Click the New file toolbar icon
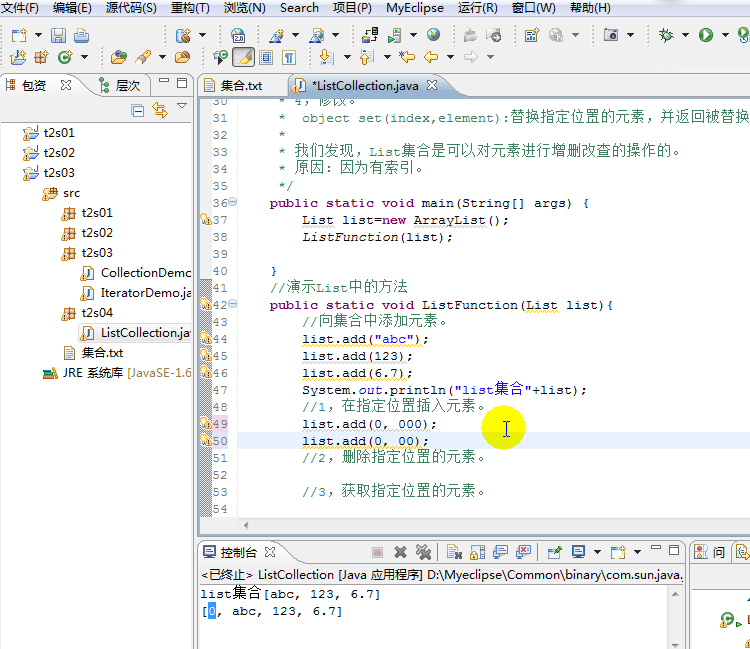Image resolution: width=750 pixels, height=649 pixels. coord(20,35)
